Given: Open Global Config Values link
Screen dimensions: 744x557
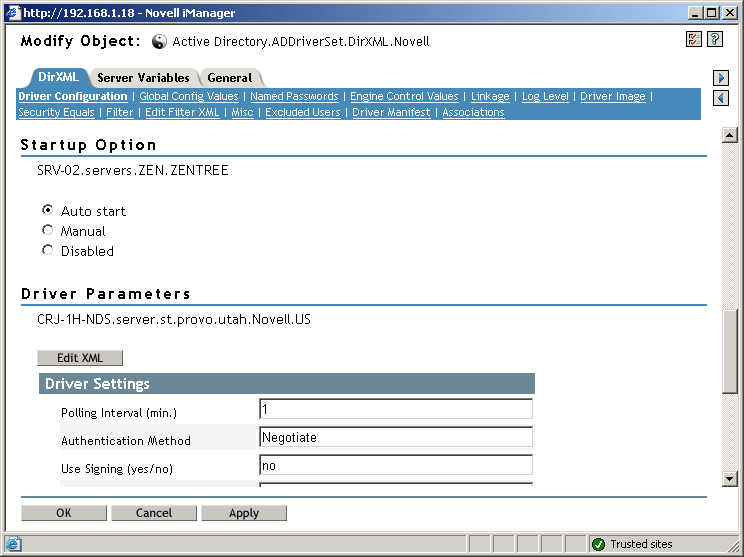Looking at the screenshot, I should click(x=189, y=96).
